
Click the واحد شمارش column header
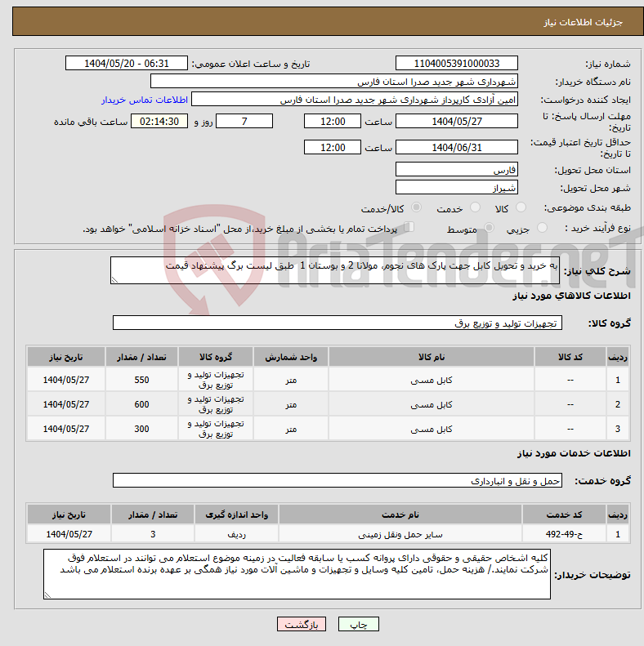pos(291,357)
